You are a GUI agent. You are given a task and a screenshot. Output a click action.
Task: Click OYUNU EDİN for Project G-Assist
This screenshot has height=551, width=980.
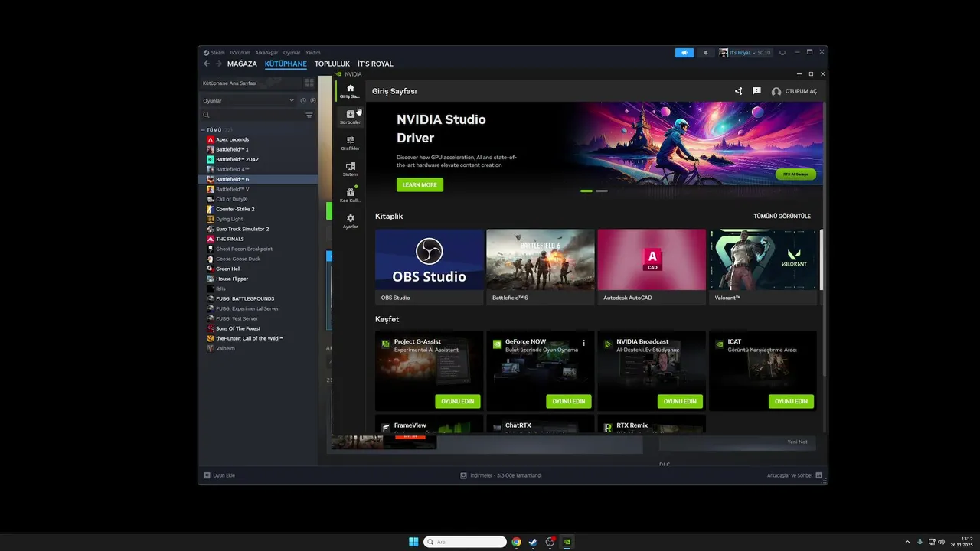(458, 401)
